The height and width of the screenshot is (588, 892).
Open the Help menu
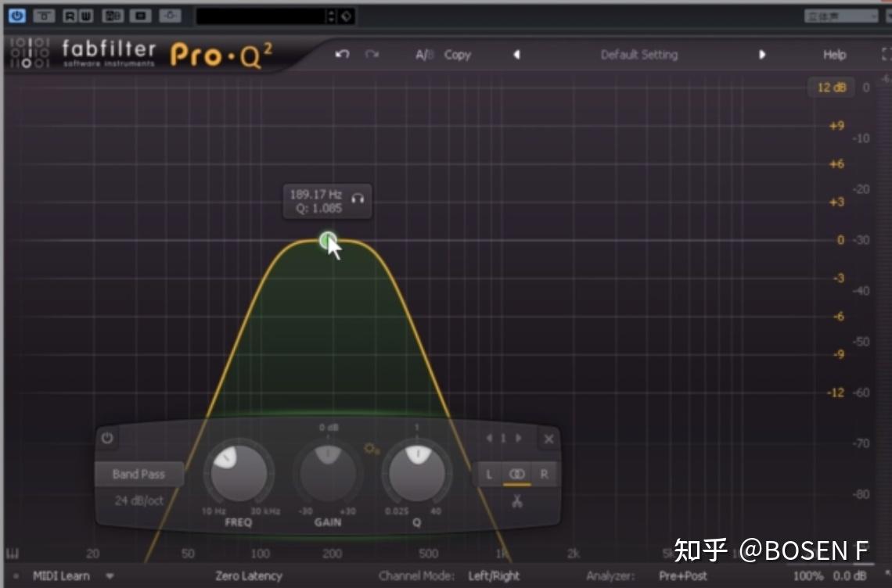[x=833, y=54]
